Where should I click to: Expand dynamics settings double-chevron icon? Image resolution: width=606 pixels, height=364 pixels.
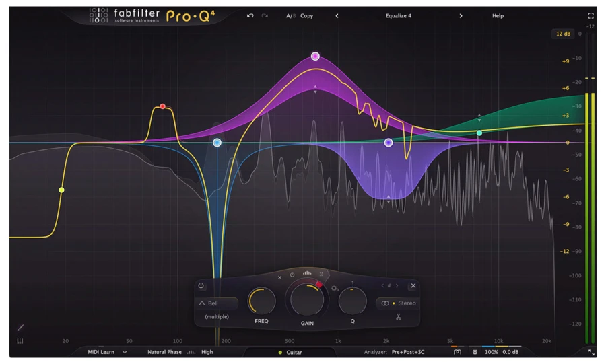pos(321,274)
